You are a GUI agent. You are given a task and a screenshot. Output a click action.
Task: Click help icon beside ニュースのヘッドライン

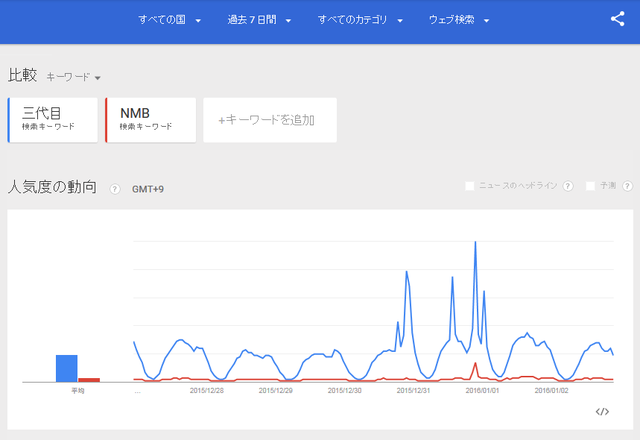pyautogui.click(x=568, y=186)
